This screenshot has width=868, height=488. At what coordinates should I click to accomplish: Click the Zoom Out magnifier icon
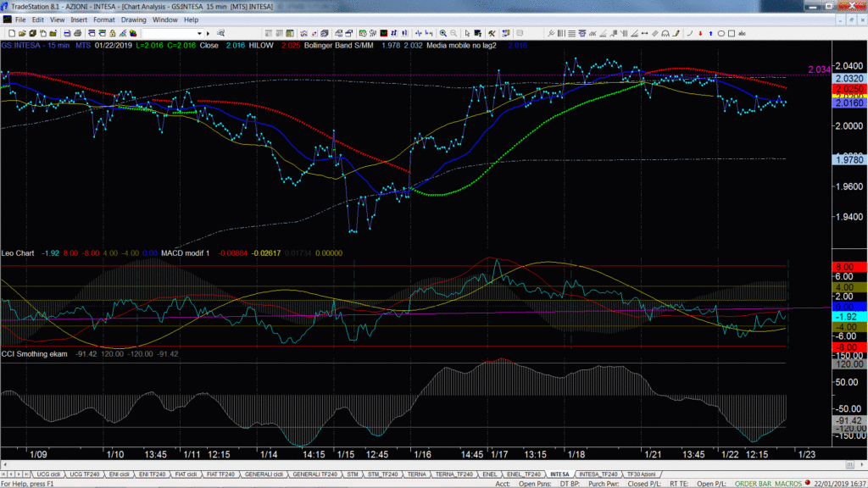(x=453, y=33)
